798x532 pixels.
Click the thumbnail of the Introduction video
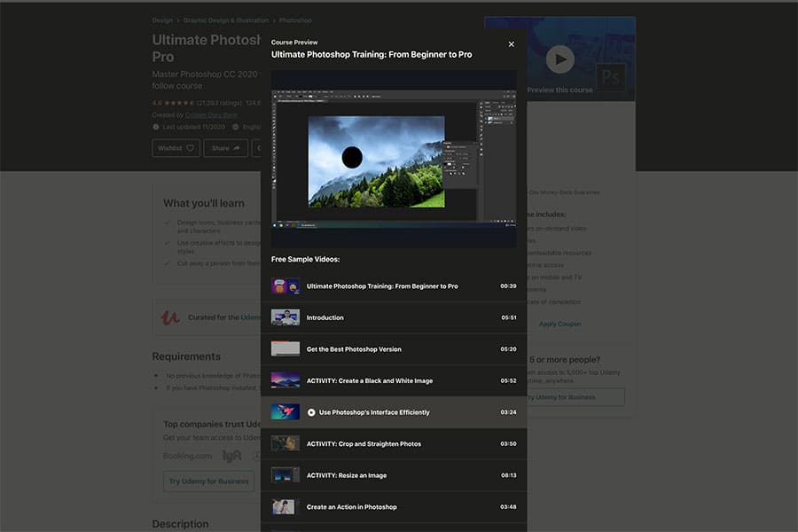pyautogui.click(x=285, y=317)
